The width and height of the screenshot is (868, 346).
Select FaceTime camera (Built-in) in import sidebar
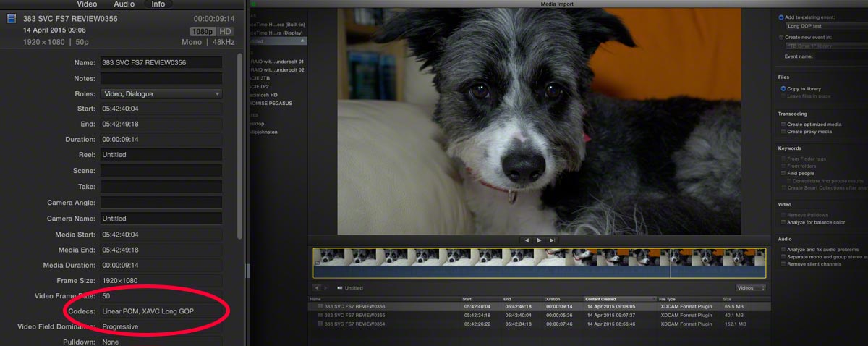278,25
